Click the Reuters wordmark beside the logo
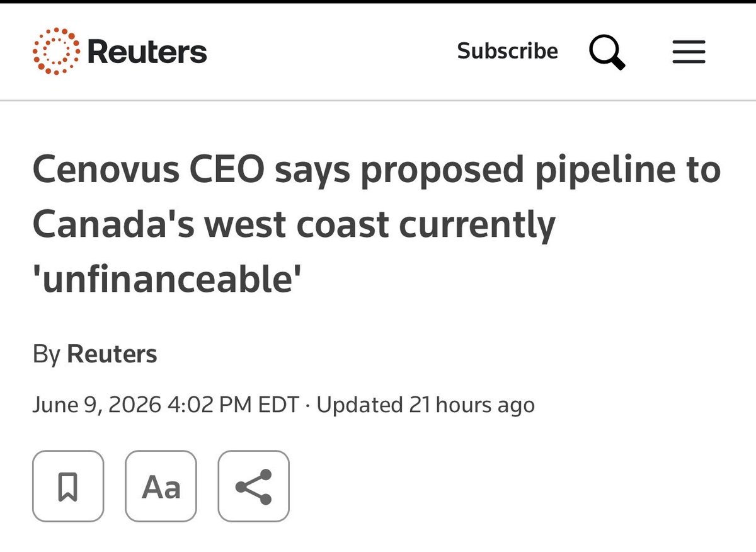Viewport: 756px width, 552px height. (147, 52)
